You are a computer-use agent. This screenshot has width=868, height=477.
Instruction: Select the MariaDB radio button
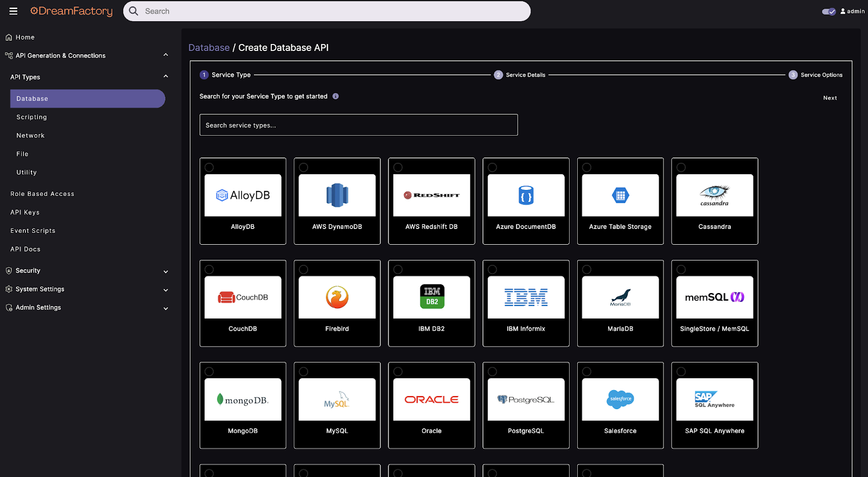pos(587,270)
